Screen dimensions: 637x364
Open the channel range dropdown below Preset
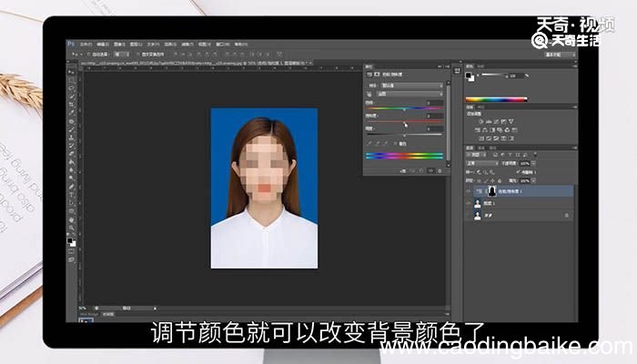[409, 94]
